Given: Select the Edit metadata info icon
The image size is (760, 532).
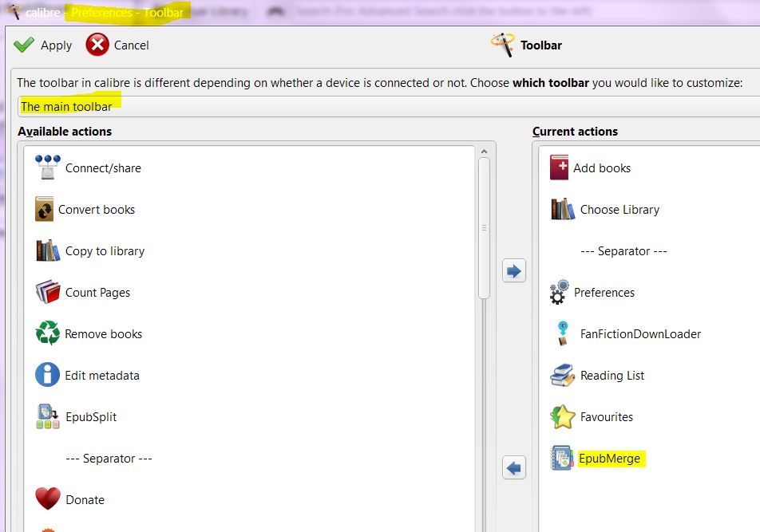Looking at the screenshot, I should (x=48, y=375).
